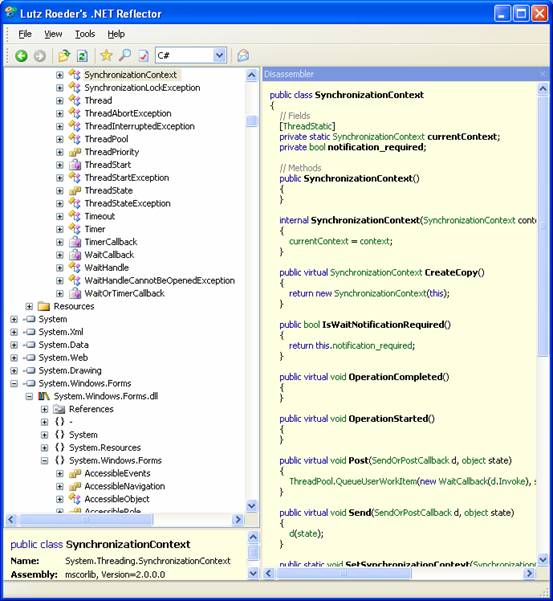Open the Tools menu
Image resolution: width=553 pixels, height=601 pixels.
(85, 34)
